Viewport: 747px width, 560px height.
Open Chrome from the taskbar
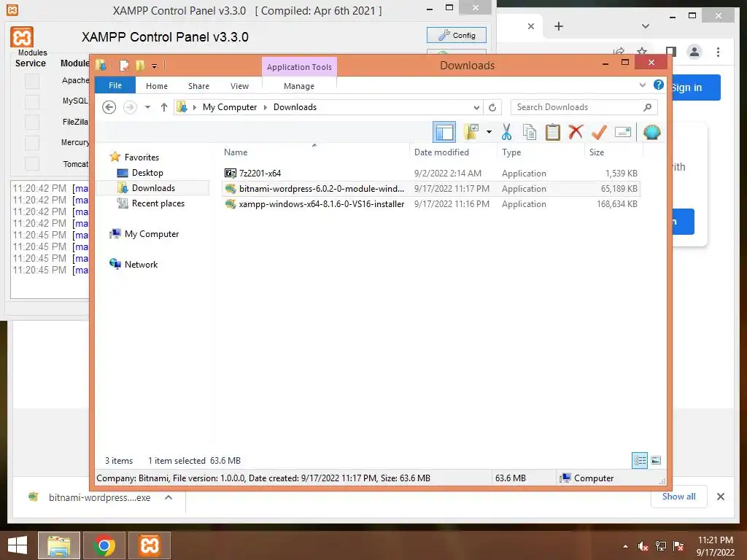click(104, 545)
